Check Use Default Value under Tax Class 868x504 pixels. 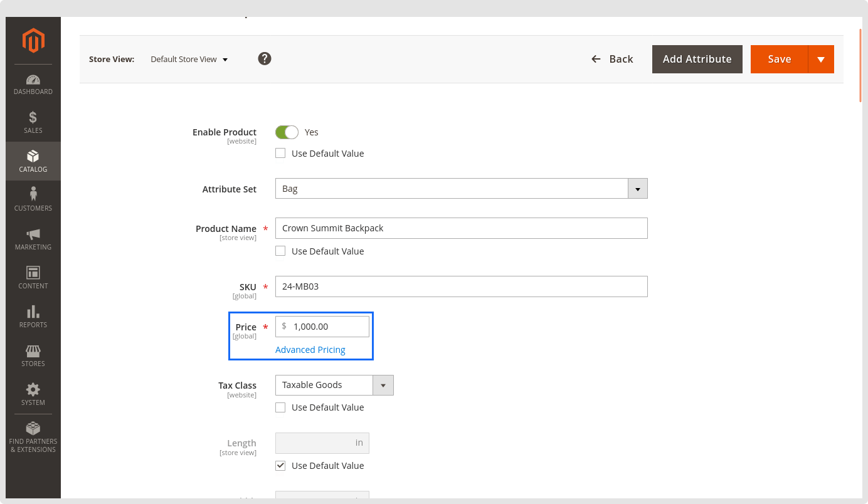pyautogui.click(x=280, y=407)
